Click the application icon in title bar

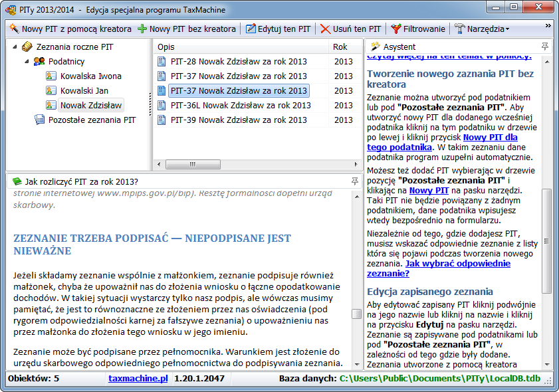[11, 9]
